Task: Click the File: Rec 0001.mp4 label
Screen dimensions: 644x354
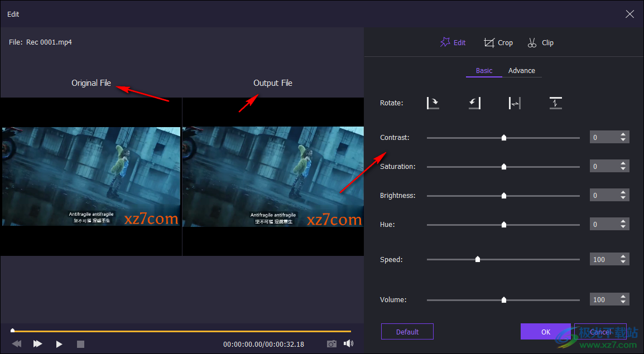Action: point(40,42)
